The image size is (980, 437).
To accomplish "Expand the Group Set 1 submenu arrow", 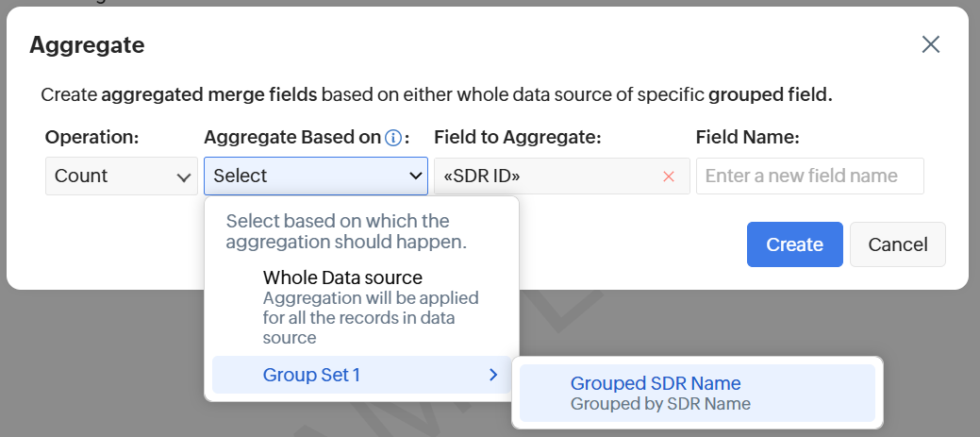I will [492, 375].
